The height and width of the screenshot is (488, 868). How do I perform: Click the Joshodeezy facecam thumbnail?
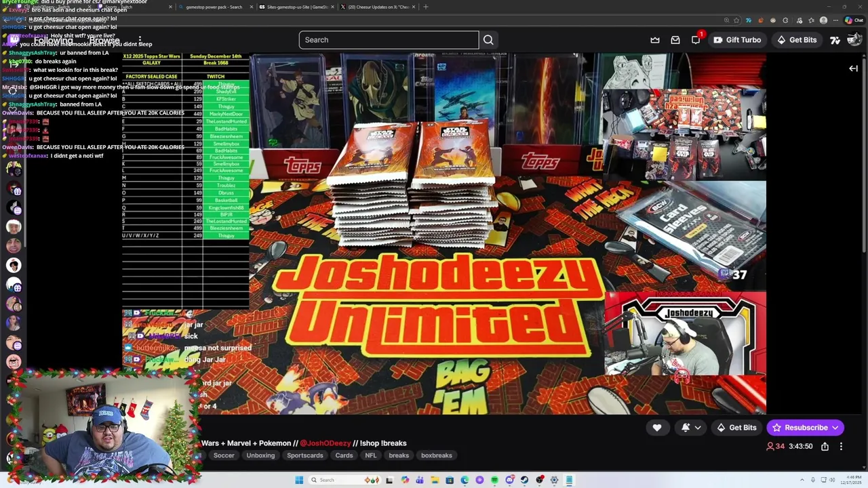[685, 335]
